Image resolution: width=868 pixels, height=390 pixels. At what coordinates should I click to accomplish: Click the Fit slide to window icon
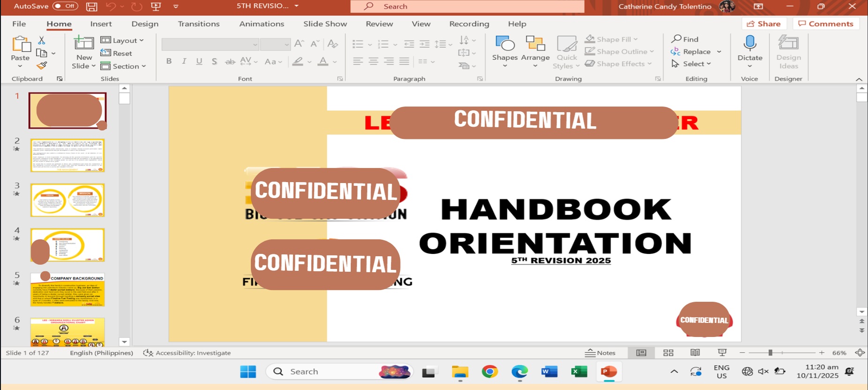[860, 353]
